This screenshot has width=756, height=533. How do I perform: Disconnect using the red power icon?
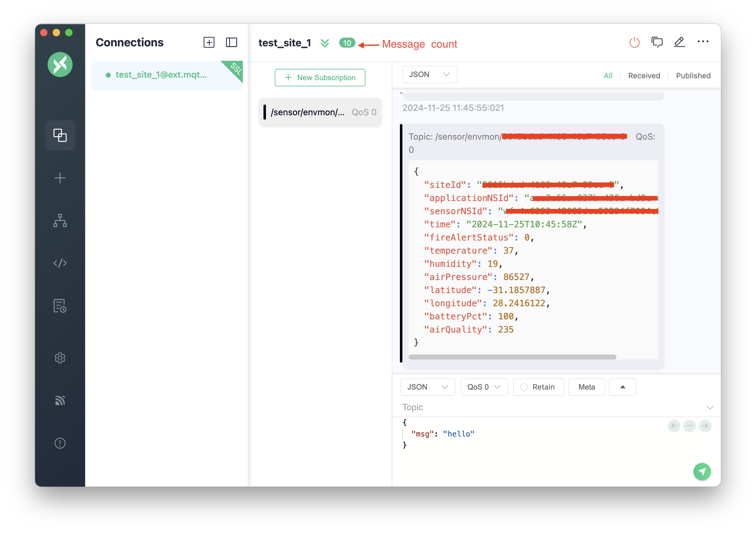[x=635, y=43]
